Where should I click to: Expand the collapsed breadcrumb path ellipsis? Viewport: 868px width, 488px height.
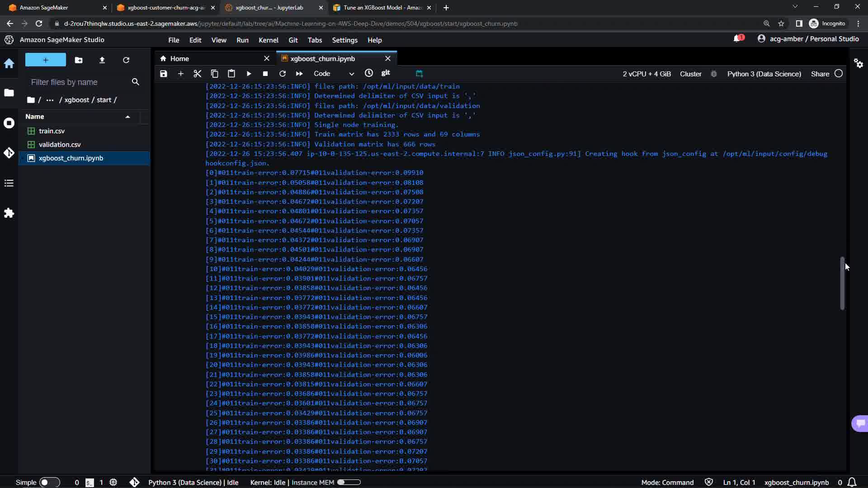(x=50, y=100)
